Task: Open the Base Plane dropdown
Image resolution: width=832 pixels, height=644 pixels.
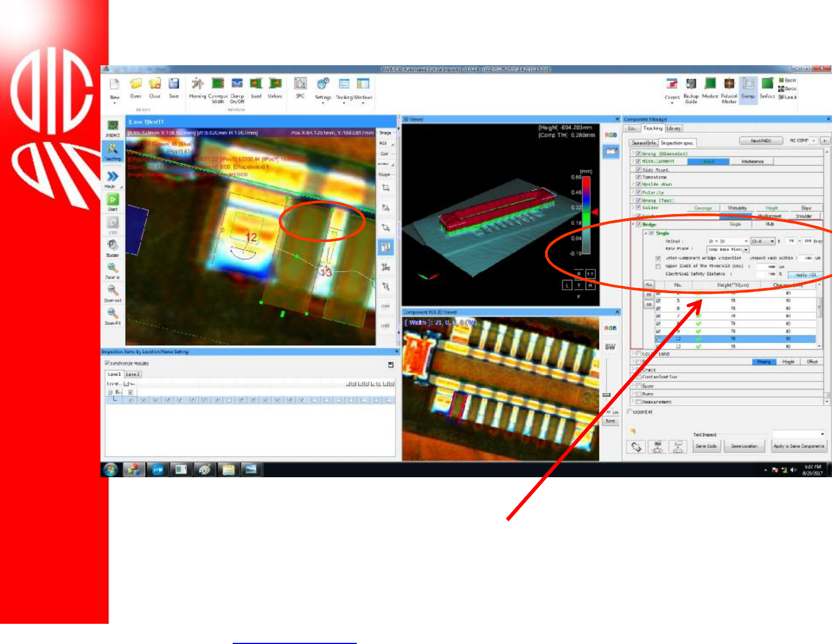Action: point(727,249)
